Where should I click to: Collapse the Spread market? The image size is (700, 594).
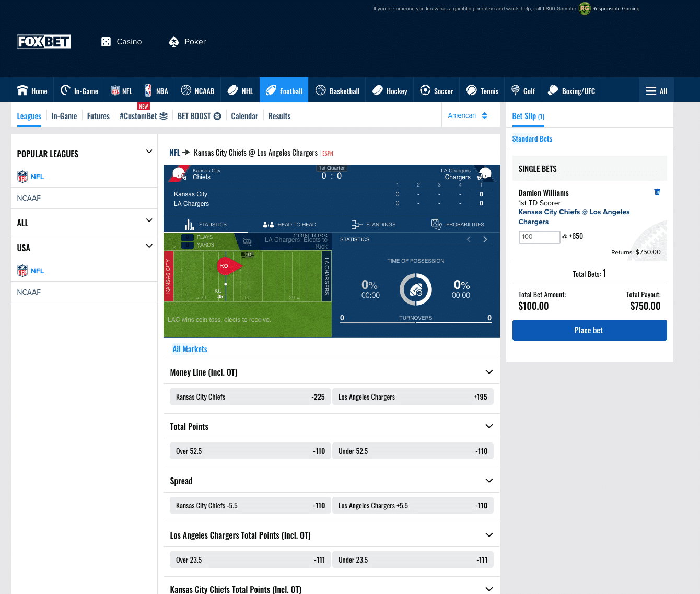[489, 481]
